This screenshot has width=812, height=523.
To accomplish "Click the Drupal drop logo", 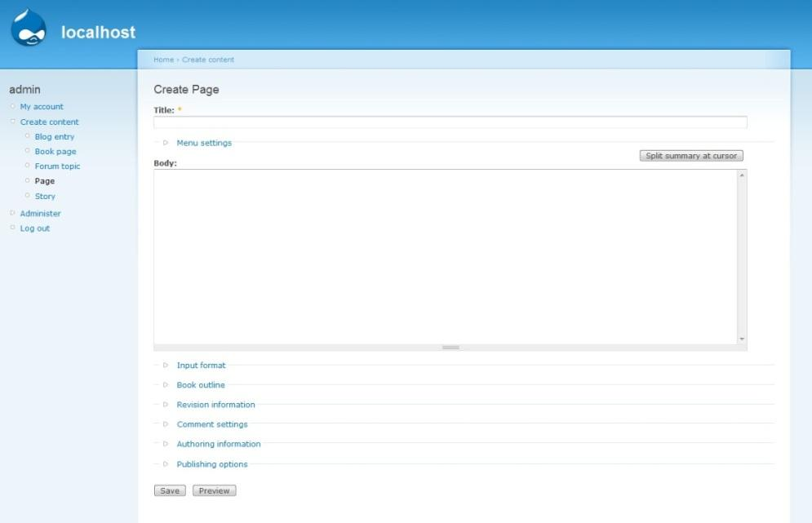I will [29, 28].
